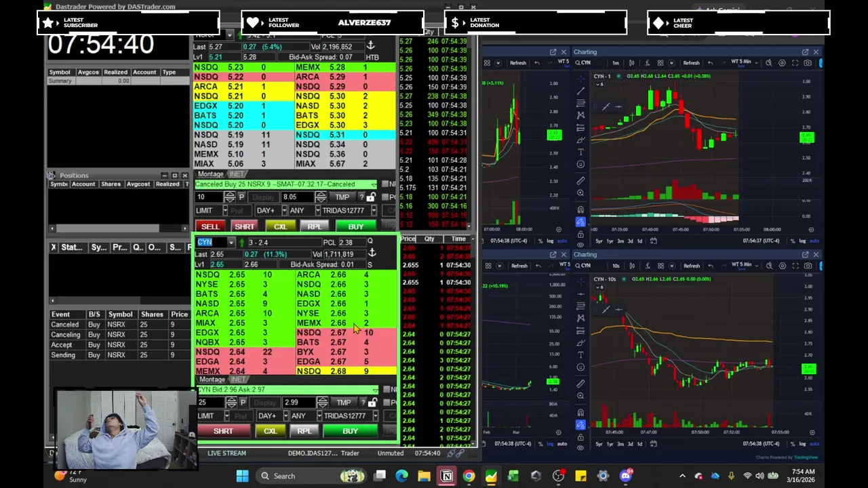868x488 pixels.
Task: Toggle auto scale on CYN-10s chart
Action: point(814,443)
